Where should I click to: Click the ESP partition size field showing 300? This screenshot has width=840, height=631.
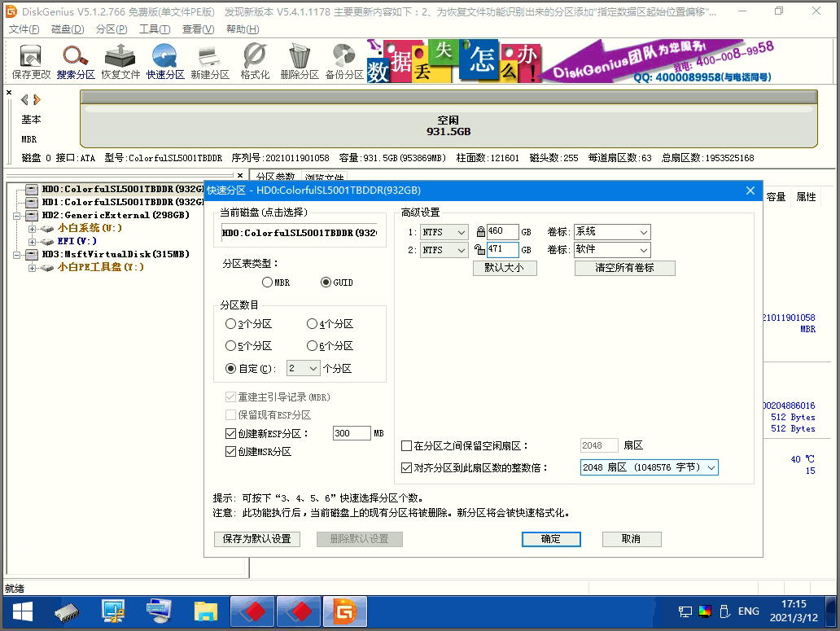352,433
